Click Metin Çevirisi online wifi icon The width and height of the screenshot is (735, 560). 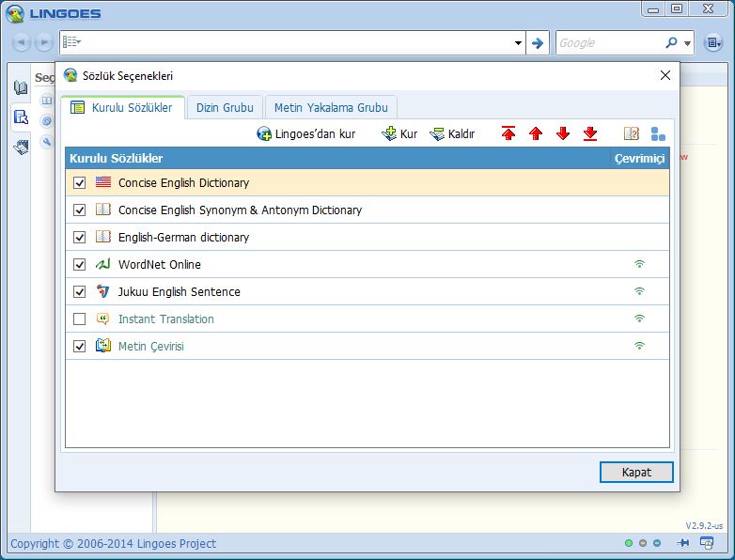coord(639,346)
